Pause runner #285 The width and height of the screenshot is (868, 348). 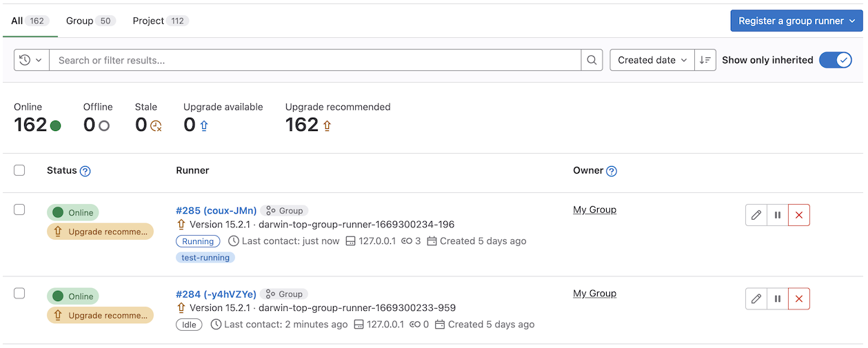click(778, 215)
